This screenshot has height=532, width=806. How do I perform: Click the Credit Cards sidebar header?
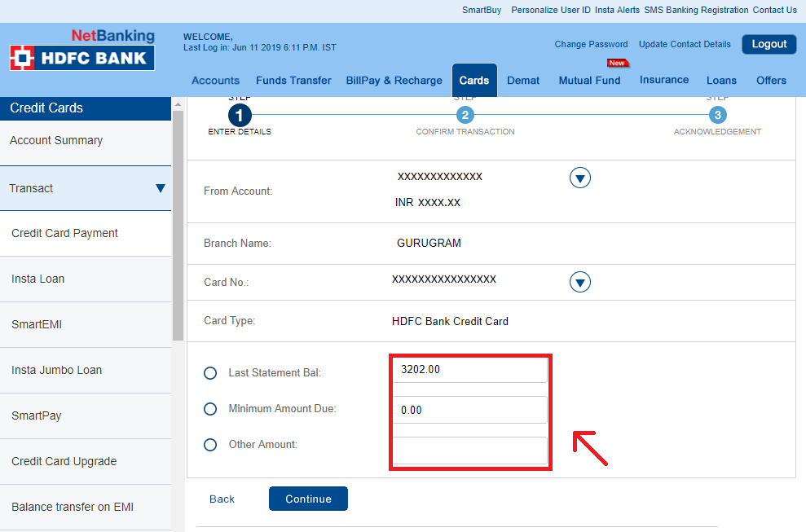tap(86, 108)
